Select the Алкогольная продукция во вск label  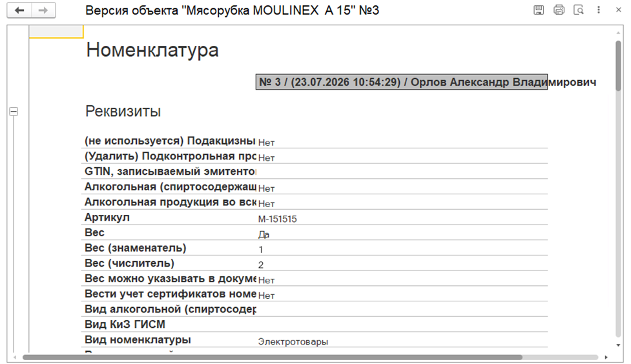171,202
